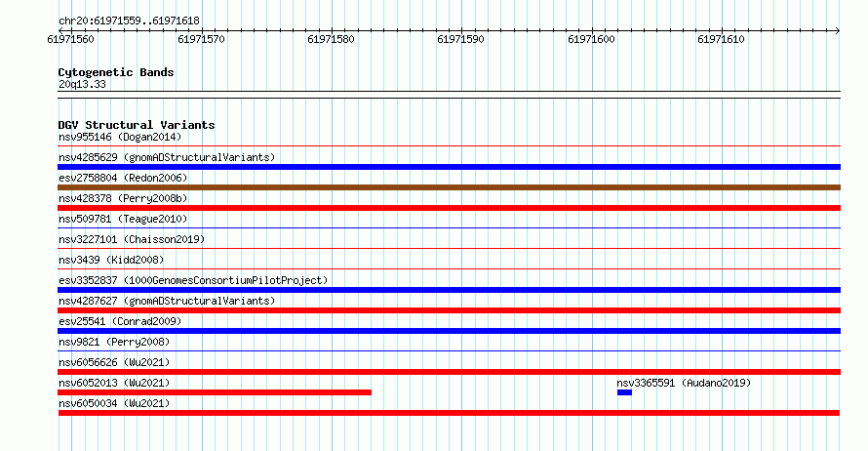
Task: Open nsv428378 (Perry2008b) variant label
Action: pos(123,198)
